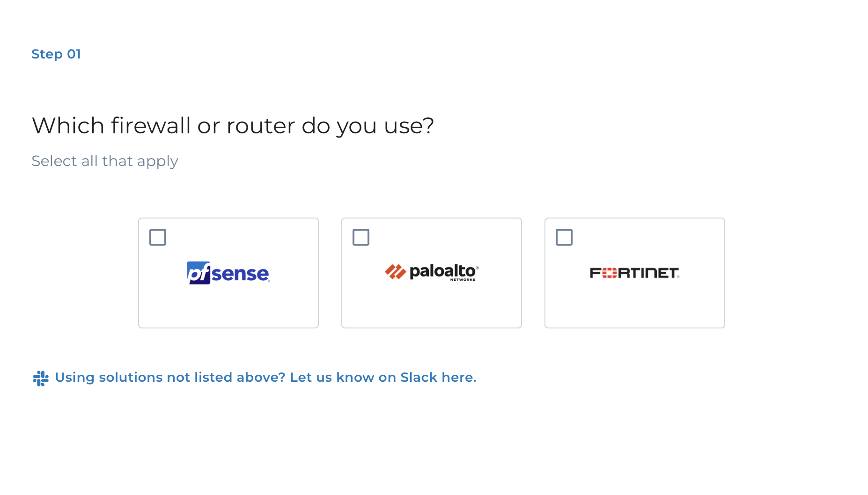This screenshot has height=495, width=868.
Task: Select the pfSense card's empty bottom area
Action: click(228, 309)
